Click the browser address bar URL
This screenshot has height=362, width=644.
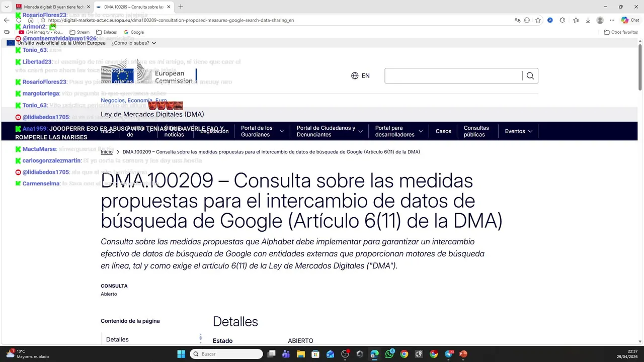point(171,20)
